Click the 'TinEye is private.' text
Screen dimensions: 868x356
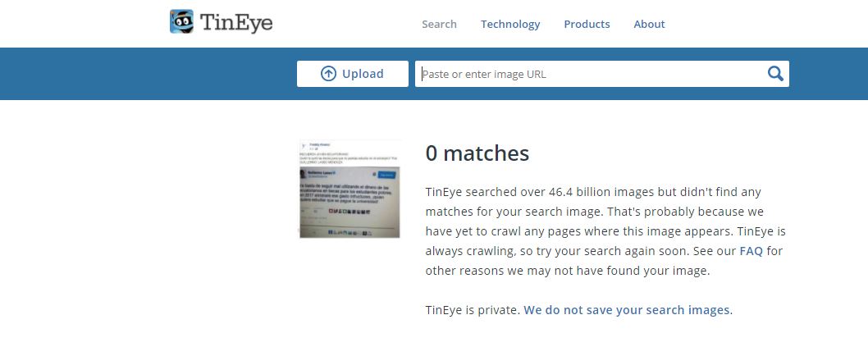coord(473,310)
